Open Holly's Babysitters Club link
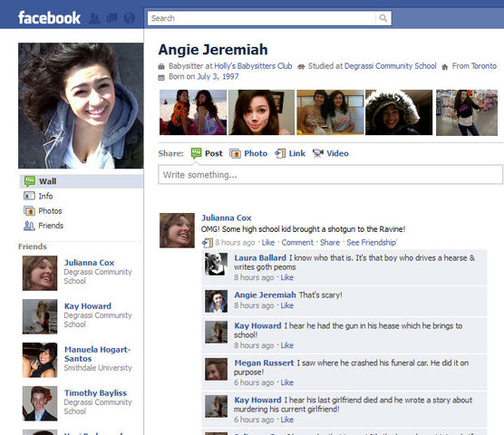 253,66
